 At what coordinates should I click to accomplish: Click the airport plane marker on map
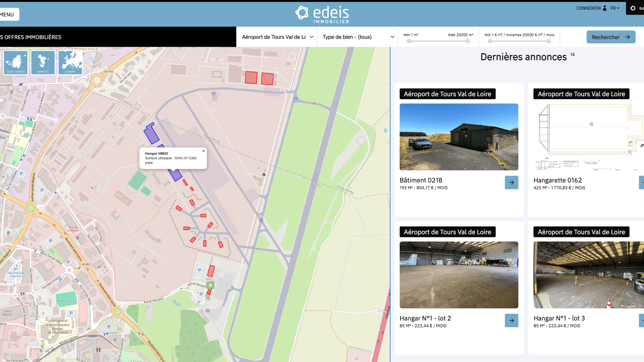tap(210, 285)
